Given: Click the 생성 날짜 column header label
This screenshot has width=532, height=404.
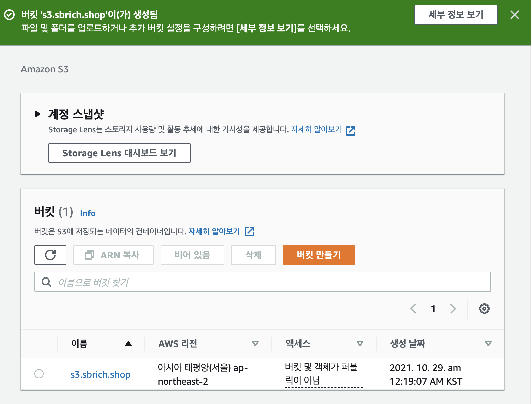Looking at the screenshot, I should [408, 344].
